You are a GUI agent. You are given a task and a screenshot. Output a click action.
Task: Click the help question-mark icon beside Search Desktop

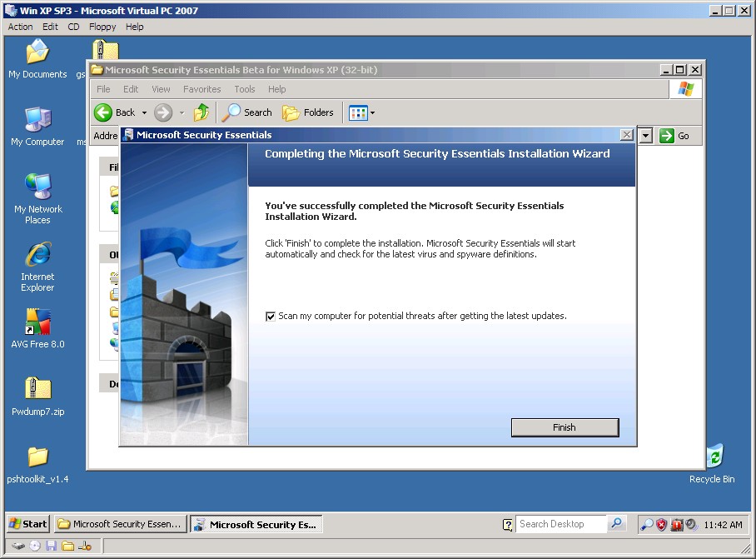(x=507, y=524)
